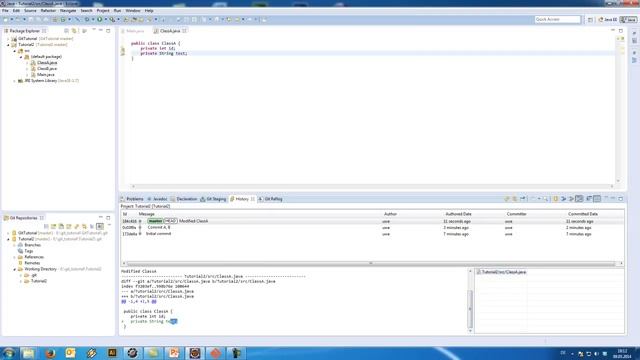Select ClassA.java in Package Explorer

click(x=47, y=63)
